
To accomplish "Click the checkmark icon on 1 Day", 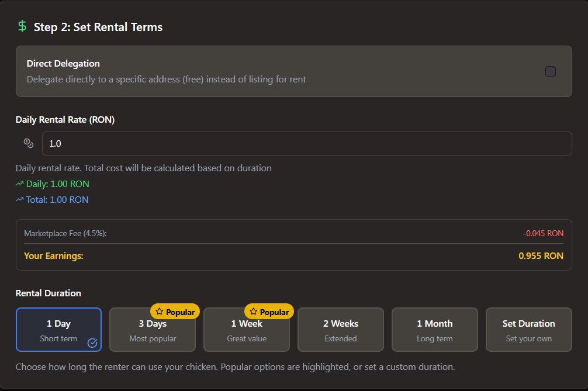I will (x=92, y=343).
